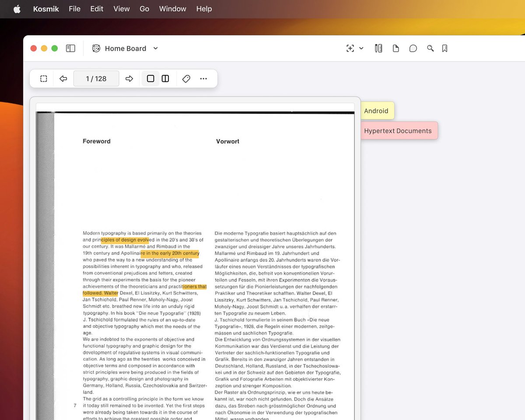The image size is (525, 420).
Task: Click the tag icon in PDF toolbar
Action: (186, 79)
